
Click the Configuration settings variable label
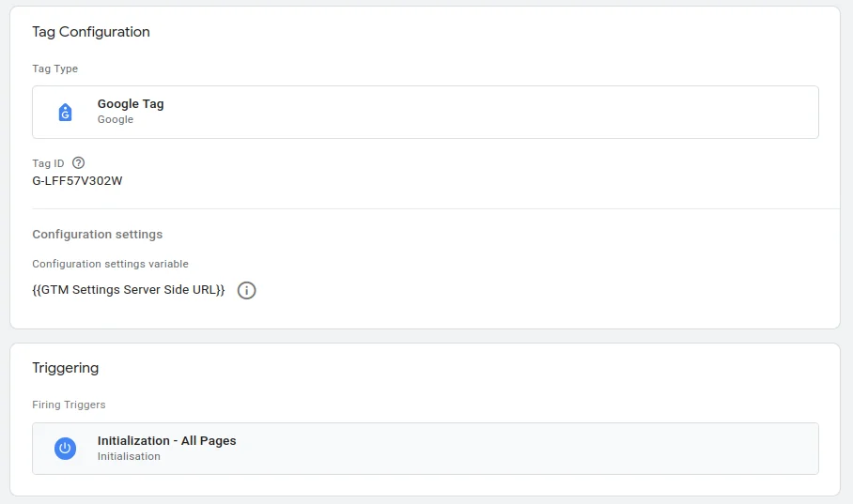tap(110, 264)
